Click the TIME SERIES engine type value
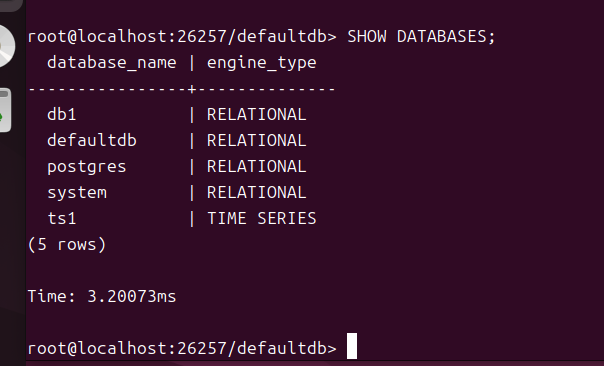The image size is (604, 366). click(x=262, y=218)
